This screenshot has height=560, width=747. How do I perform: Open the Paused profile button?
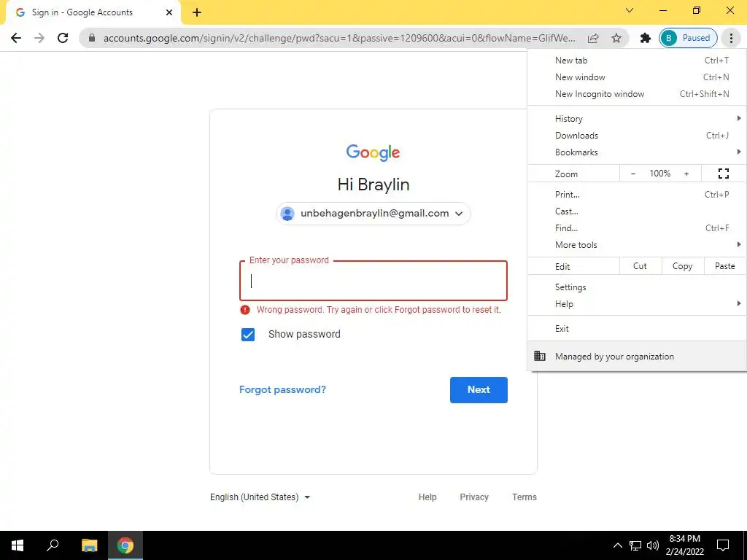[688, 38]
